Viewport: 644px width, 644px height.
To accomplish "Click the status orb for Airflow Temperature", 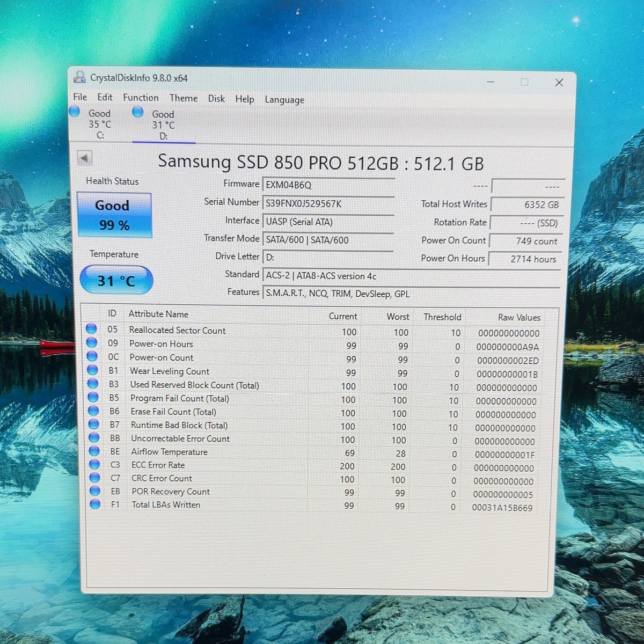I will coord(94,451).
